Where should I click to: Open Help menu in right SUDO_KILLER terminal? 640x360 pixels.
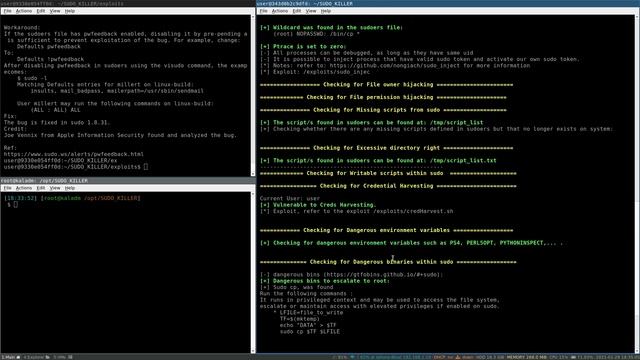click(326, 11)
